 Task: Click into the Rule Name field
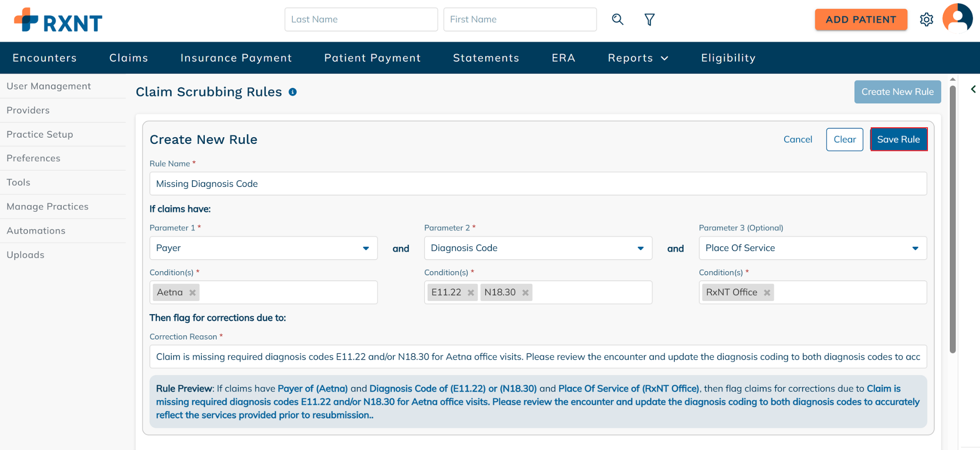538,184
